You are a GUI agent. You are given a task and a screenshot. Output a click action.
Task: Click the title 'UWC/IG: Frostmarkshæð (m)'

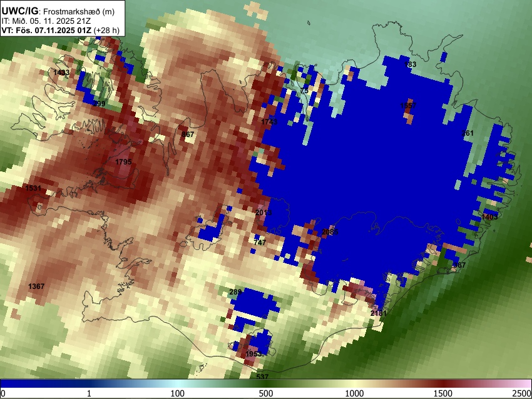click(58, 11)
